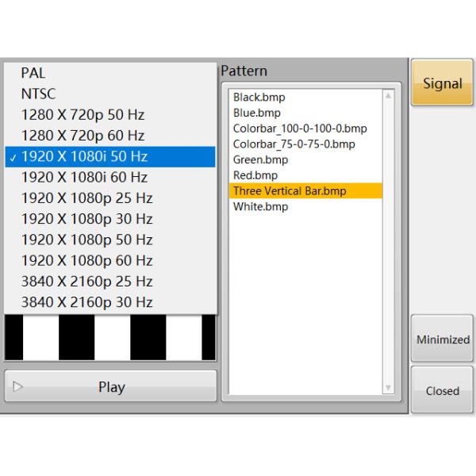
Task: Select 1280 X 720p 60 Hz option
Action: pos(110,136)
